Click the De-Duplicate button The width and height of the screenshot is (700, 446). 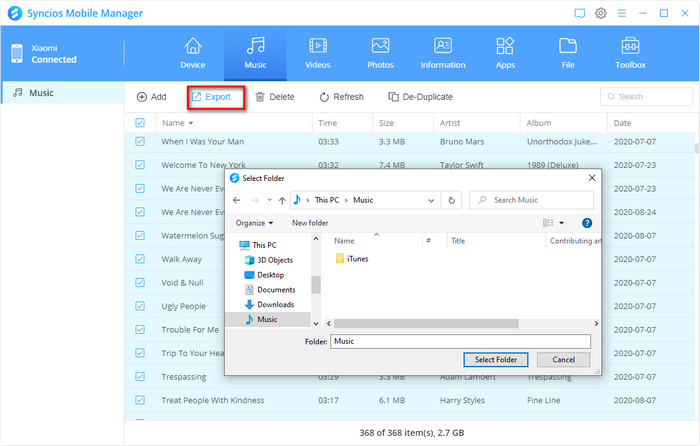421,97
